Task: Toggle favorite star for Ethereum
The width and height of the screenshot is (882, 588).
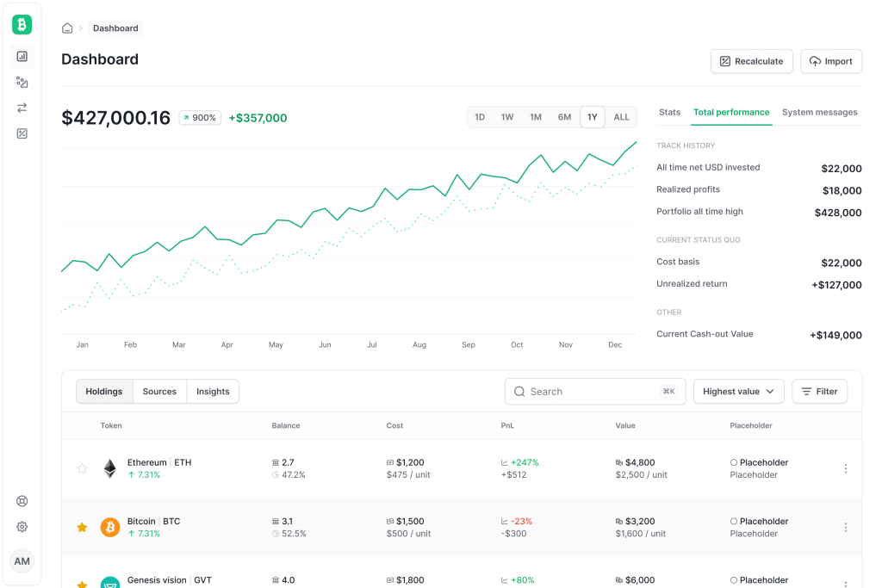Action: click(x=83, y=468)
